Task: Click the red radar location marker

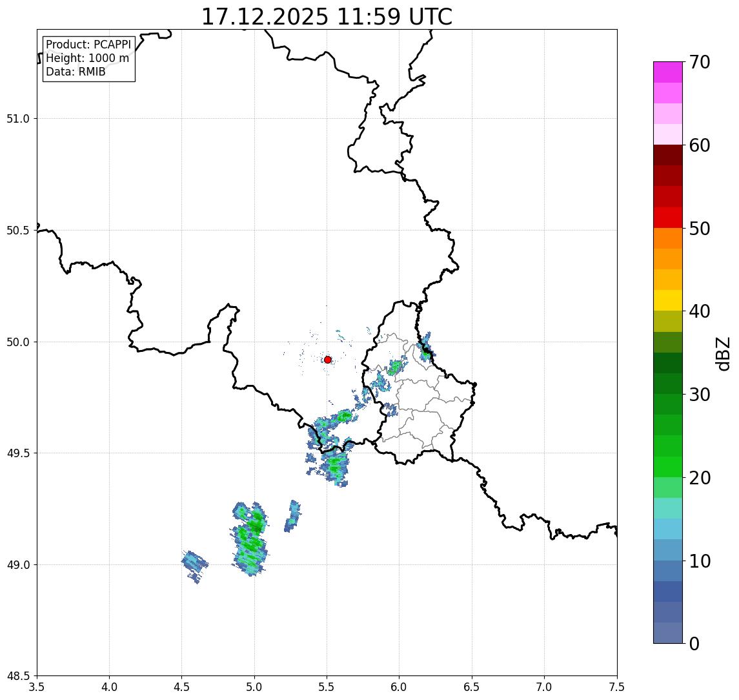Action: [x=328, y=360]
